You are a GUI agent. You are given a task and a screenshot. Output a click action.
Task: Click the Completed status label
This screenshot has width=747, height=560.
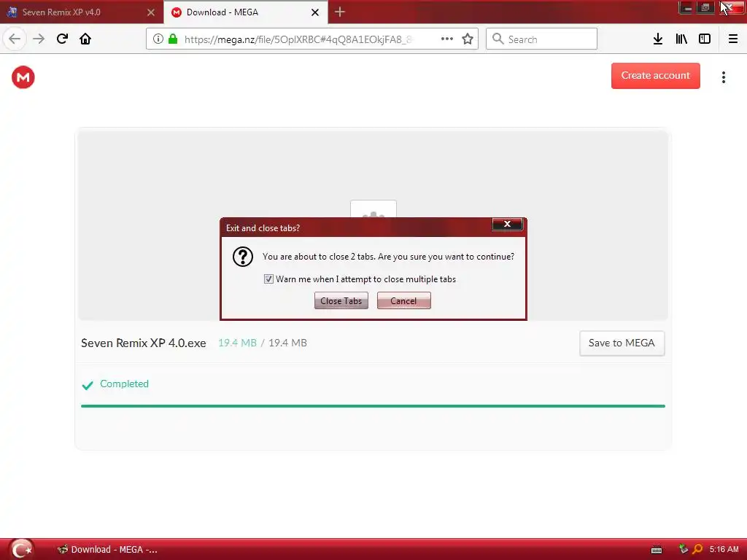coord(124,384)
